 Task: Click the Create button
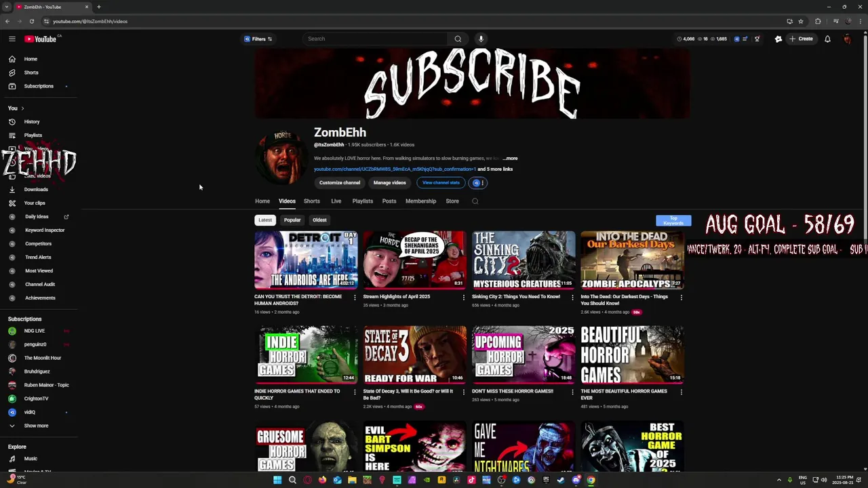click(x=801, y=39)
